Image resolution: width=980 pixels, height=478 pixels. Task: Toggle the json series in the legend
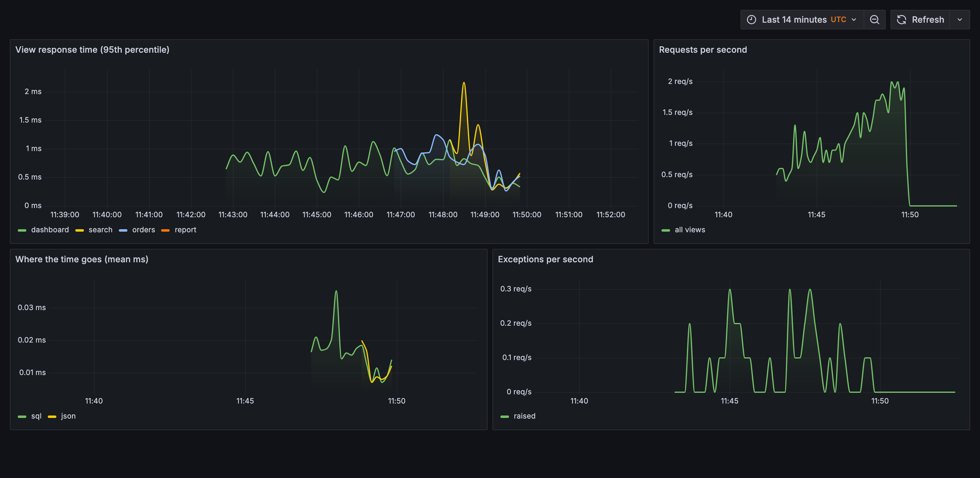tap(68, 416)
